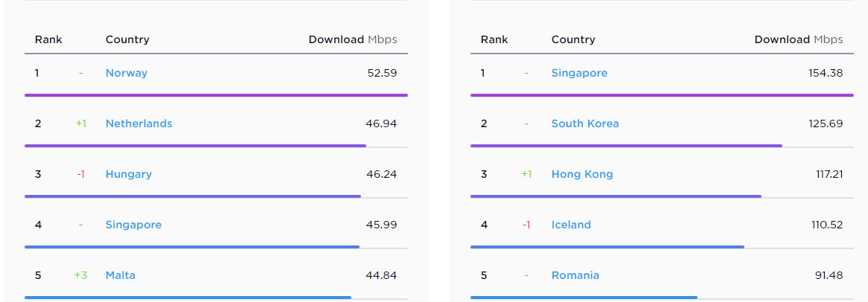The width and height of the screenshot is (868, 302).
Task: Open the Norway country link
Action: [127, 73]
